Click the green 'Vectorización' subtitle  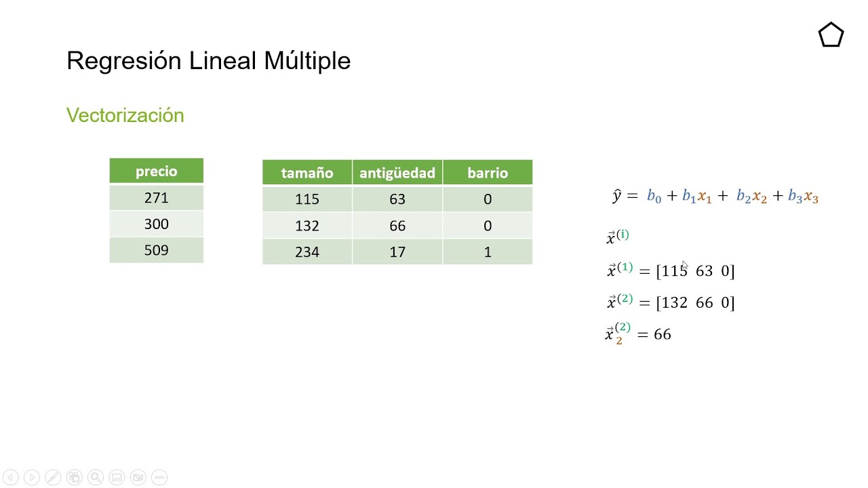coord(125,115)
